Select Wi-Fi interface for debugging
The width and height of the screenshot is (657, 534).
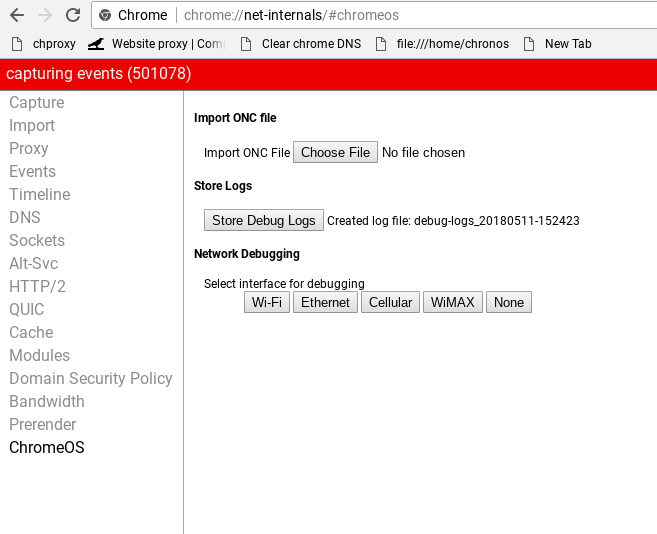coord(267,302)
